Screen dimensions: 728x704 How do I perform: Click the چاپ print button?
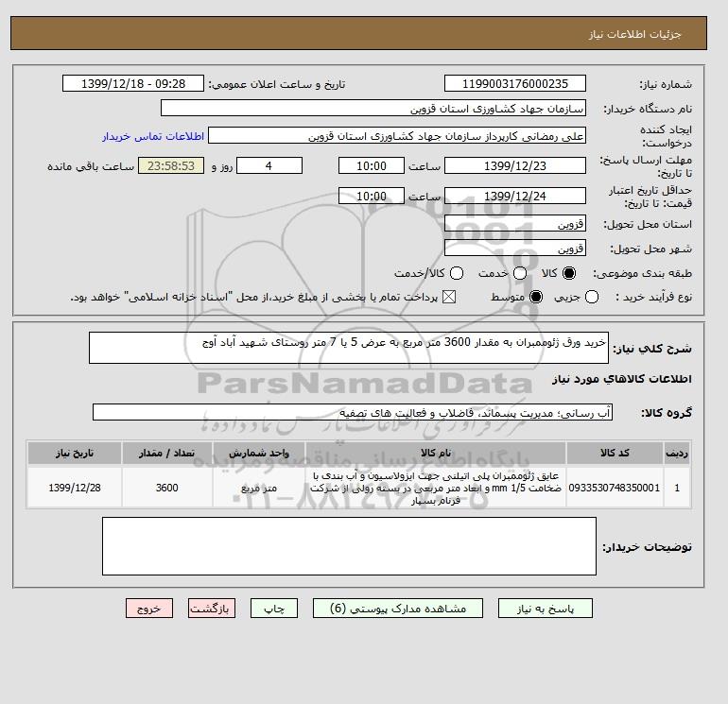click(x=274, y=609)
